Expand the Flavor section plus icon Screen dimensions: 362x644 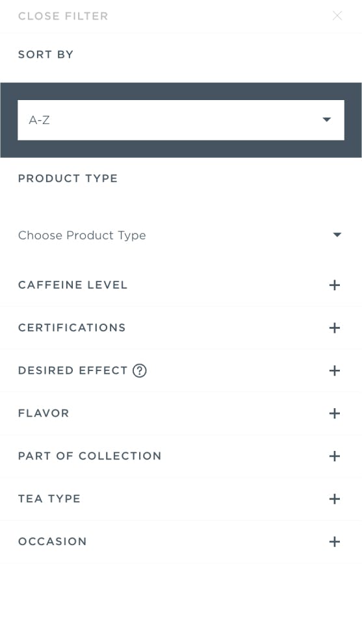335,413
